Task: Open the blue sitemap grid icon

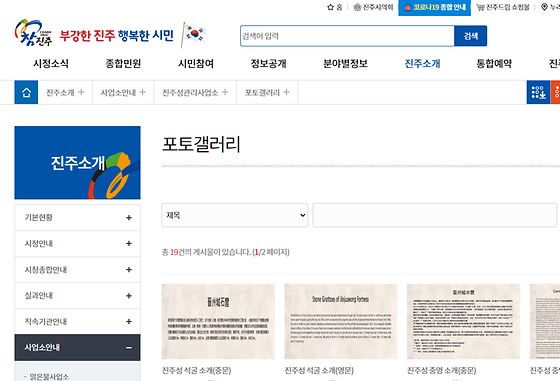Action: click(x=538, y=92)
